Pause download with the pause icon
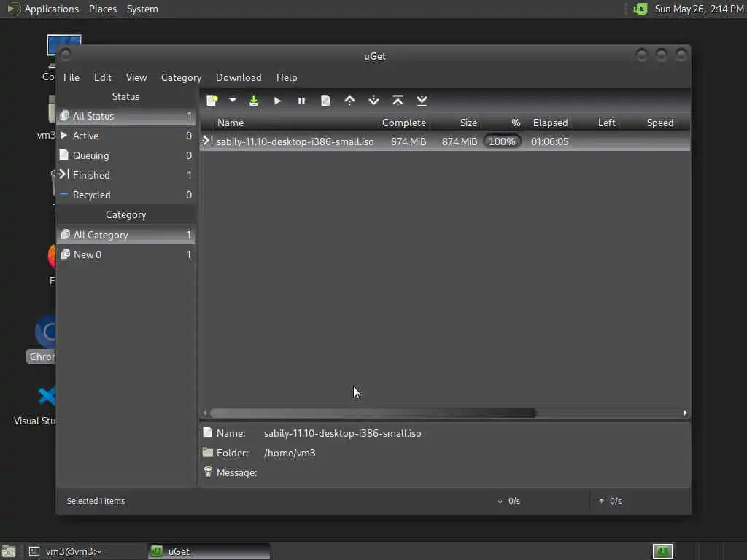This screenshot has height=560, width=747. (x=301, y=101)
